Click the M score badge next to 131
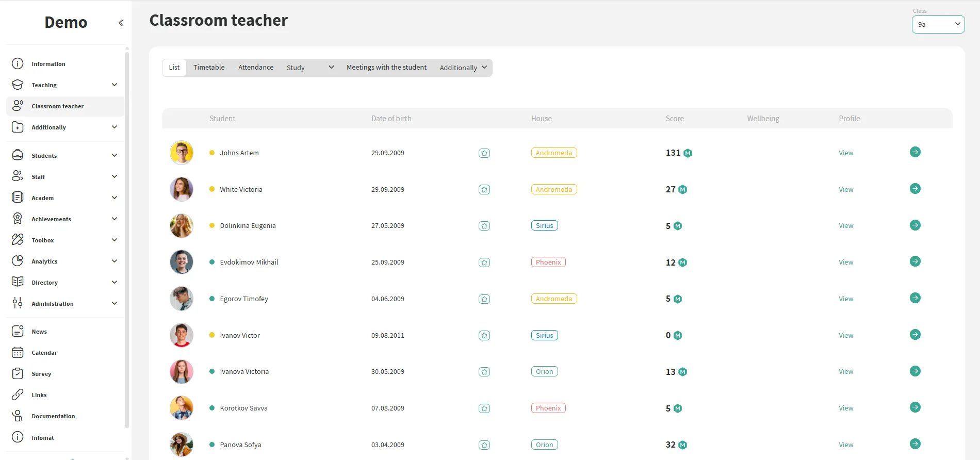 point(688,153)
